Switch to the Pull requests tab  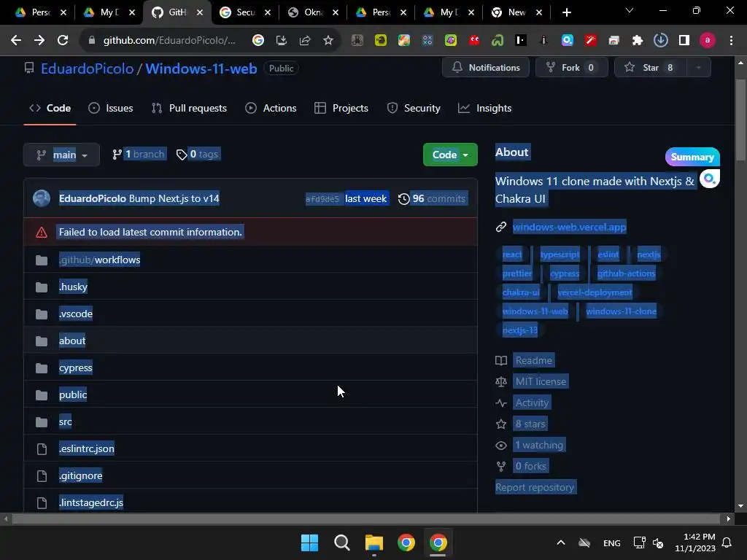coord(189,108)
